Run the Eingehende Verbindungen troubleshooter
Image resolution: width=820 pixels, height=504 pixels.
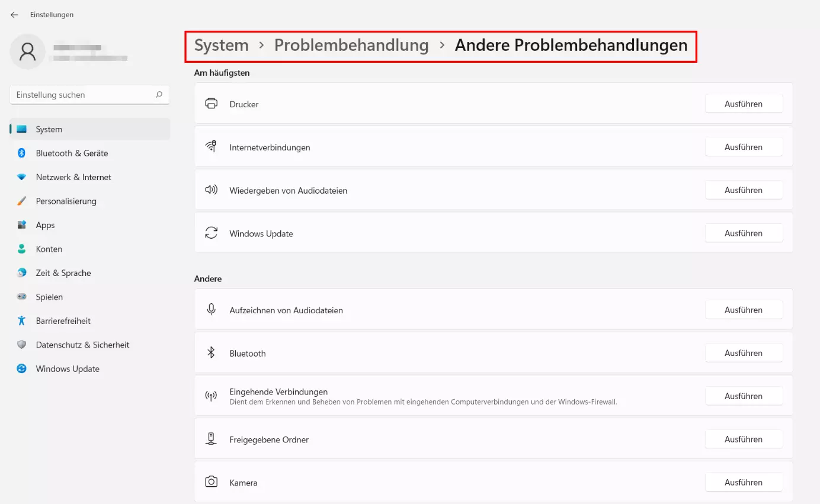point(744,396)
